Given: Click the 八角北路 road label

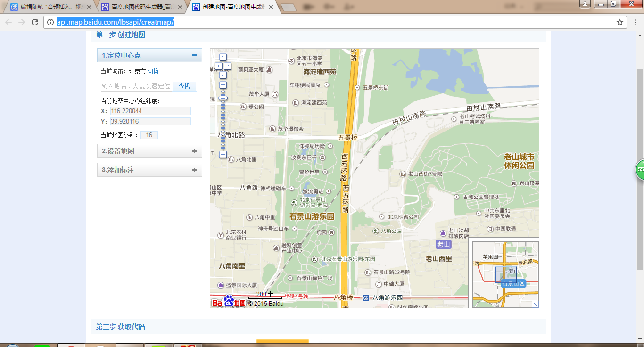Looking at the screenshot, I should tap(231, 135).
